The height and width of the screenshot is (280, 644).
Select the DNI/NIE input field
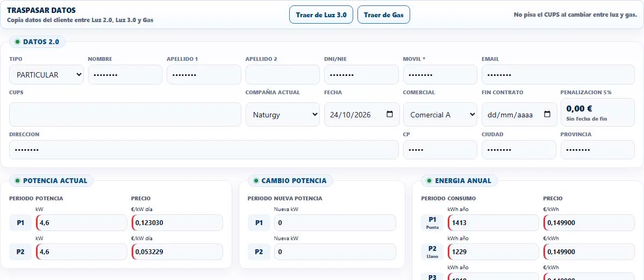(x=361, y=75)
